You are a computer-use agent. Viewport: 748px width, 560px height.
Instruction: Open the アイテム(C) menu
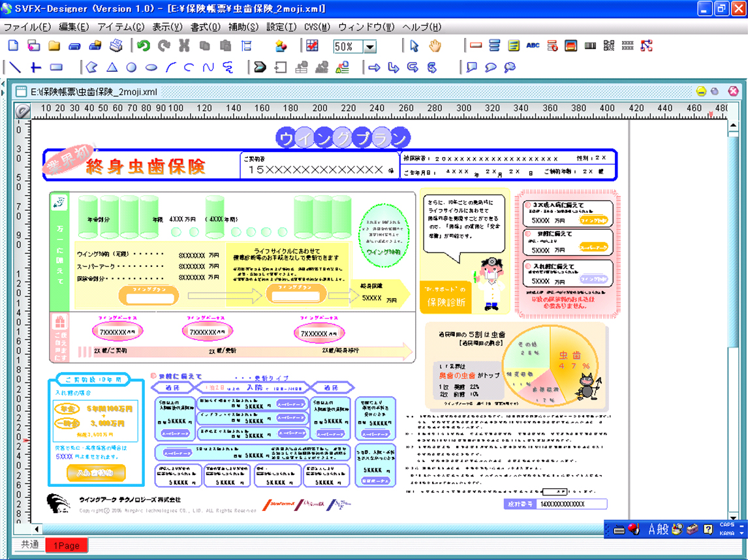click(121, 27)
